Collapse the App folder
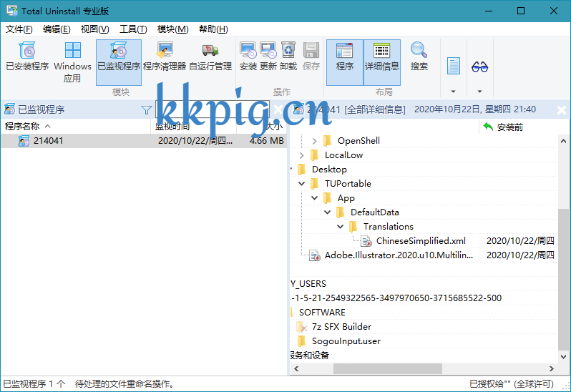The height and width of the screenshot is (392, 571). [315, 198]
